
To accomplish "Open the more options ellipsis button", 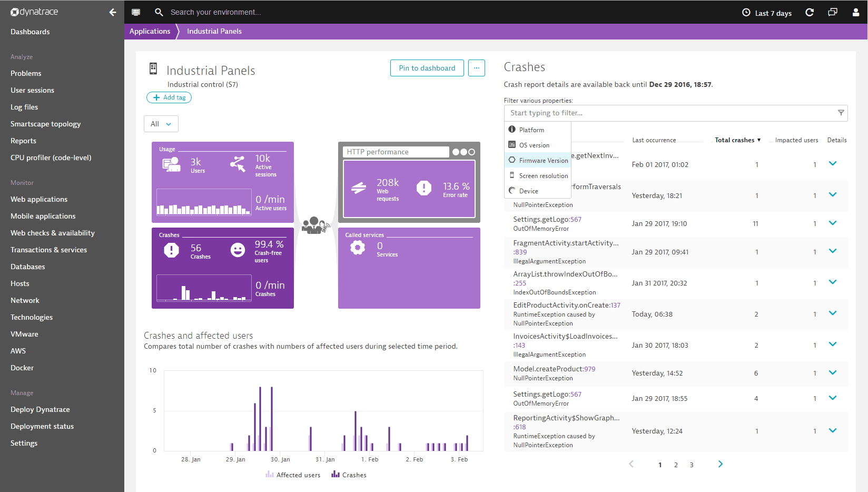I will pos(477,68).
